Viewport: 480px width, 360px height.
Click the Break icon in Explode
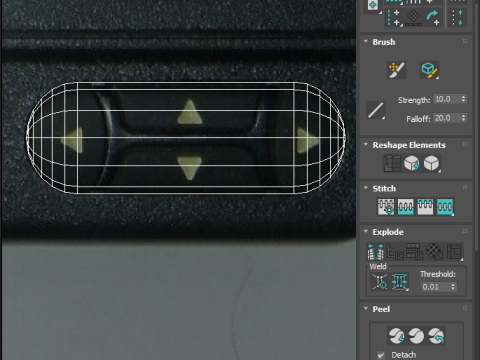pos(375,251)
